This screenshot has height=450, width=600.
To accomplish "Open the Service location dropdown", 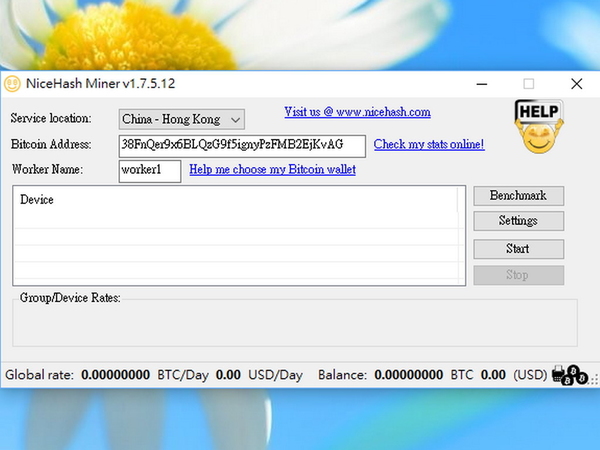I will 181,118.
